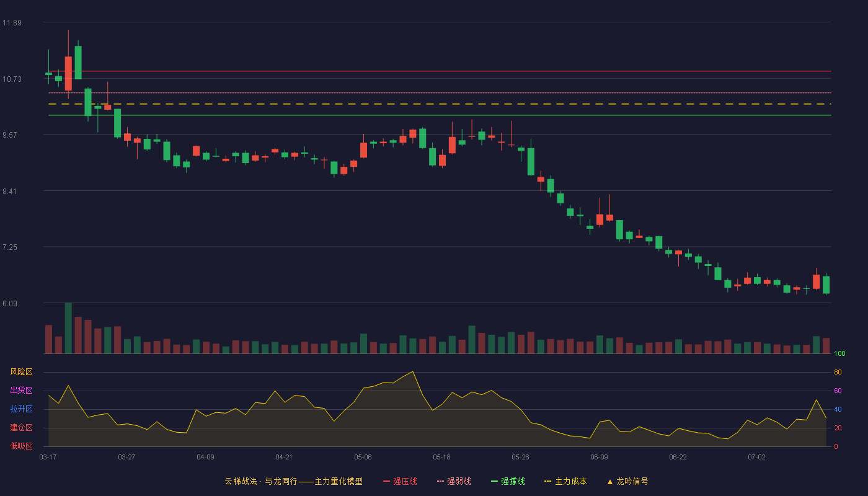Select the 拉升区 zone label
The image size is (868, 496).
coord(21,409)
